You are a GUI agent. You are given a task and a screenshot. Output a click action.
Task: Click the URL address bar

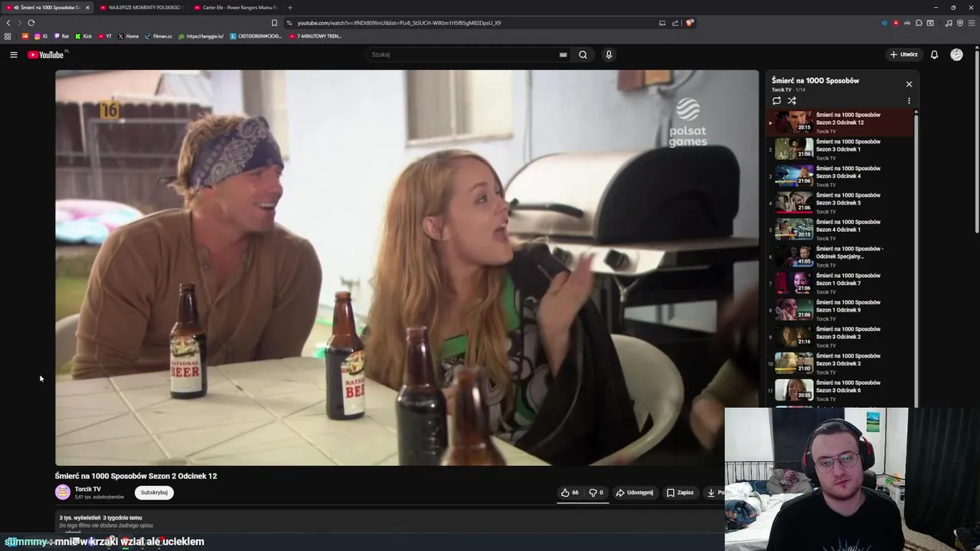point(475,23)
